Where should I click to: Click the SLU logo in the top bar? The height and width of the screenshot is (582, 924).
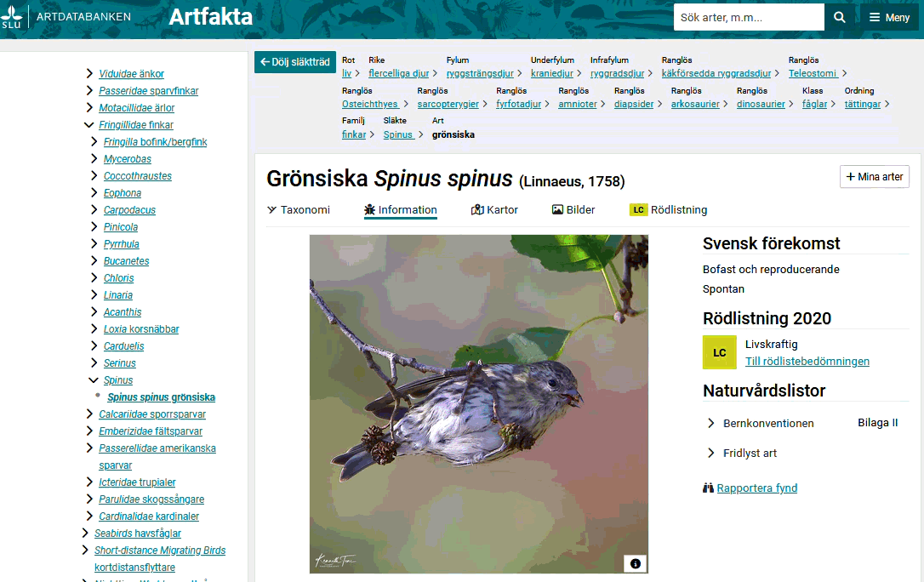click(13, 16)
